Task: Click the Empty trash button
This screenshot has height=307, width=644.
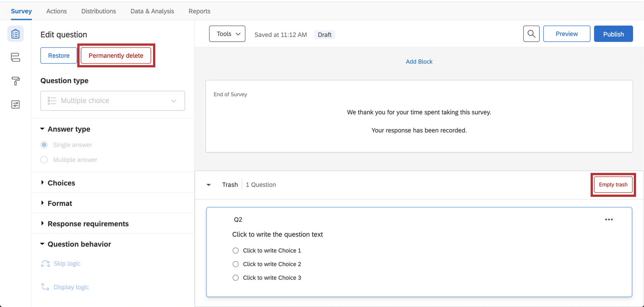Action: pos(613,185)
